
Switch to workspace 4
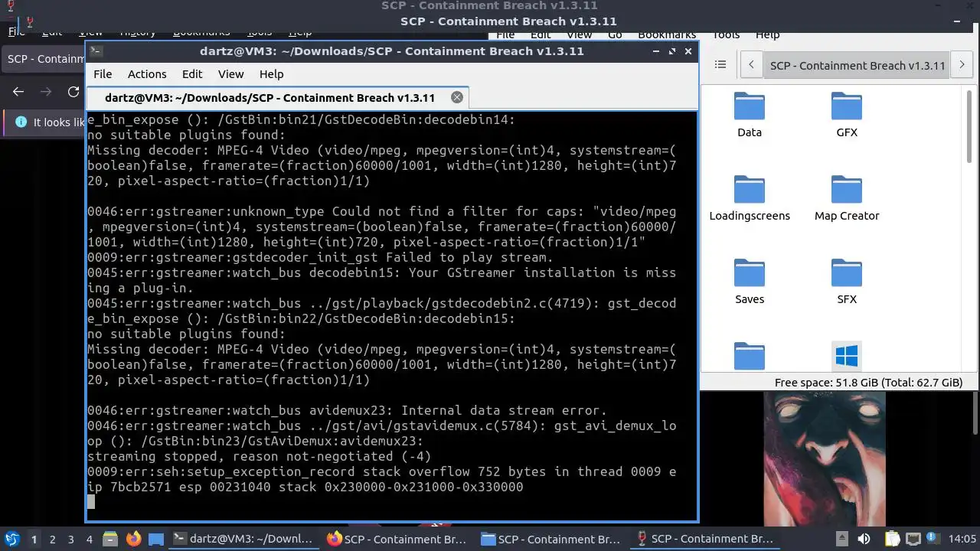89,539
